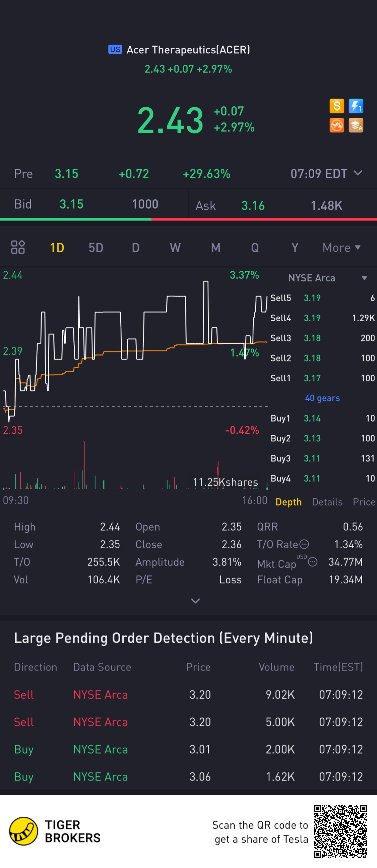The height and width of the screenshot is (868, 377).
Task: Select the Price tab
Action: coord(364,502)
